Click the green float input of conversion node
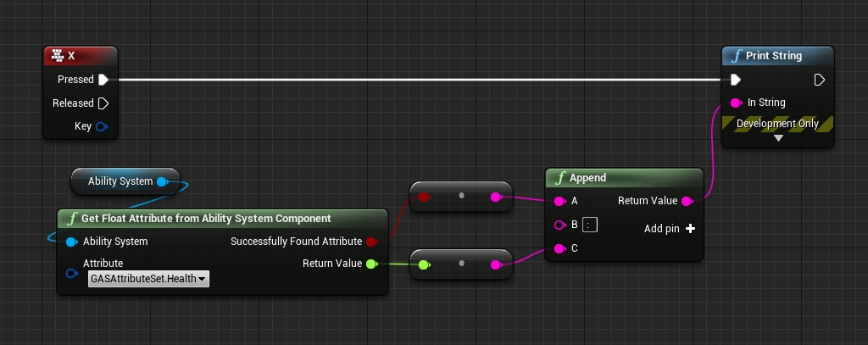 click(424, 264)
